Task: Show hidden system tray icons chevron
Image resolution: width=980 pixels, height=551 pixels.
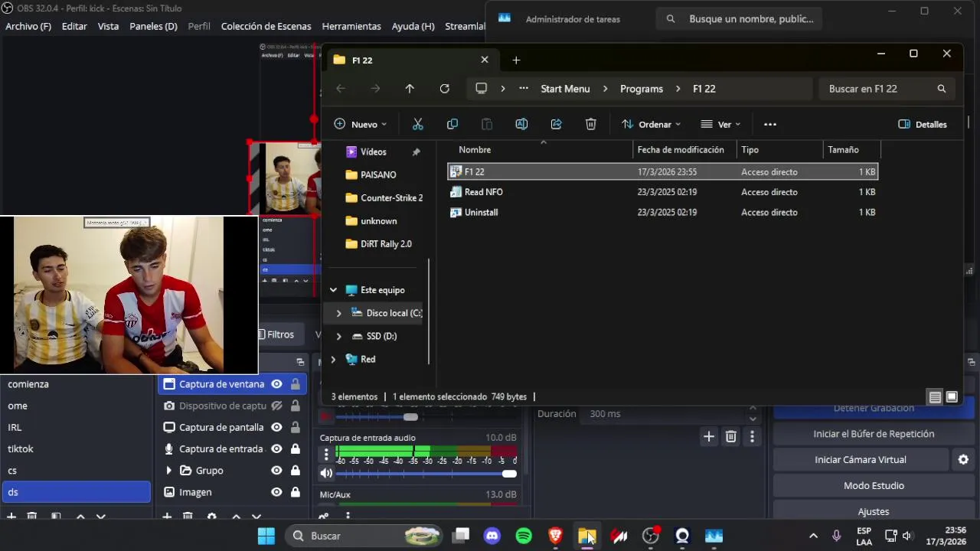Action: point(813,536)
